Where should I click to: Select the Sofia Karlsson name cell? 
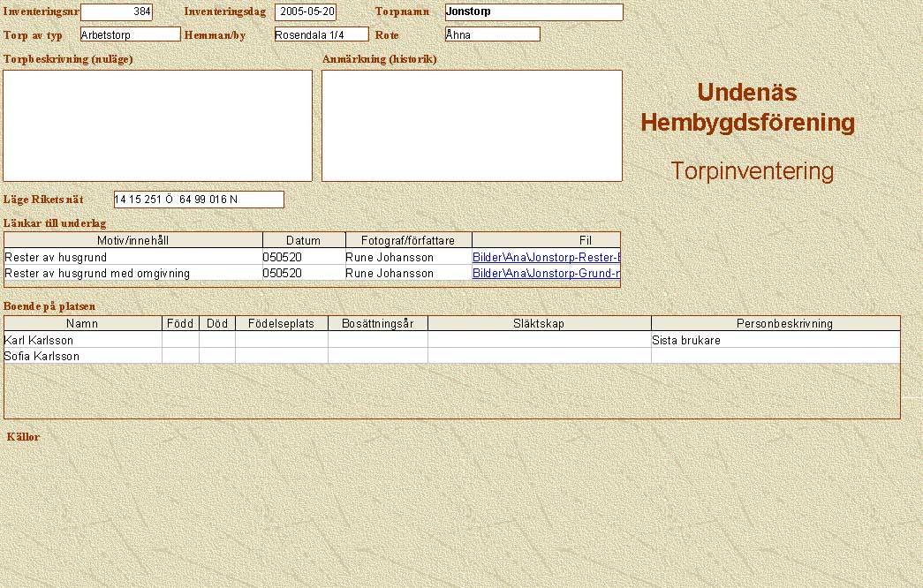[x=83, y=357]
